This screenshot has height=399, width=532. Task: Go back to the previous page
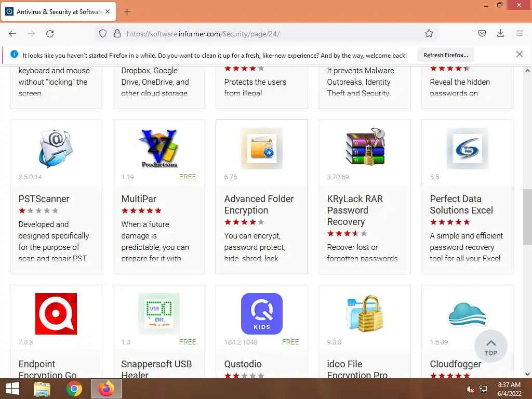pos(12,34)
